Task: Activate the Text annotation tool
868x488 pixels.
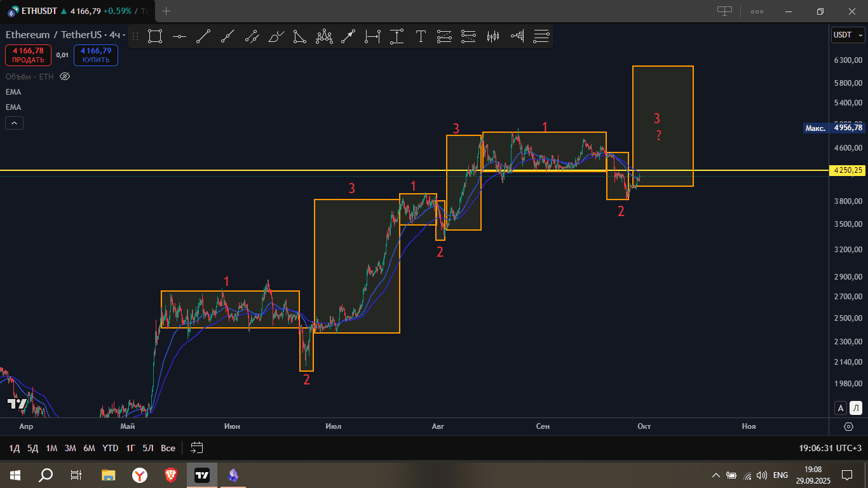Action: click(421, 37)
